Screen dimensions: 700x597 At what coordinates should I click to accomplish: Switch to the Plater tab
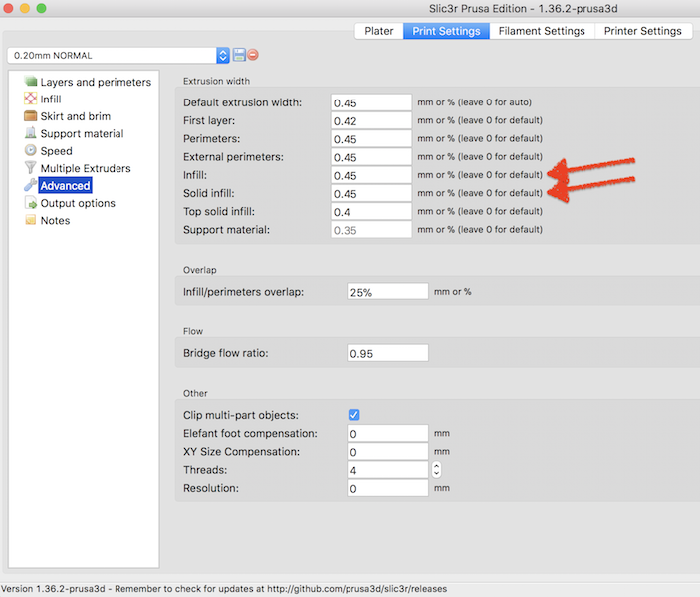coord(378,31)
